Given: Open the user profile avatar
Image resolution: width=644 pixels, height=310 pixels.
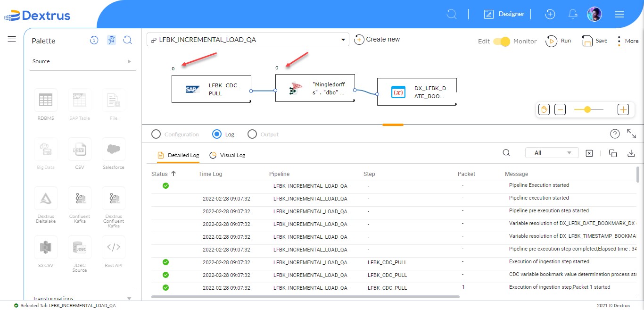Looking at the screenshot, I should coord(594,14).
